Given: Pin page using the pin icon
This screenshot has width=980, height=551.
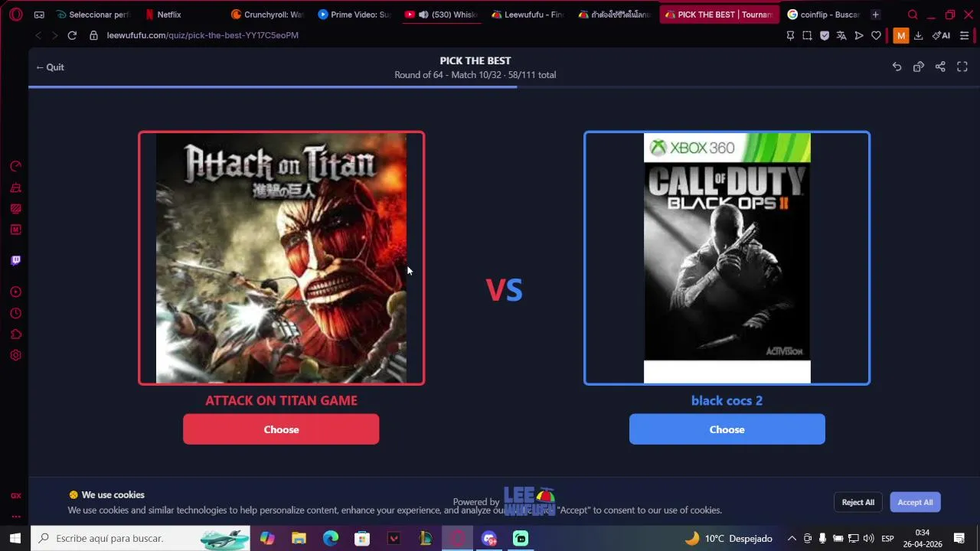Looking at the screenshot, I should pyautogui.click(x=790, y=35).
